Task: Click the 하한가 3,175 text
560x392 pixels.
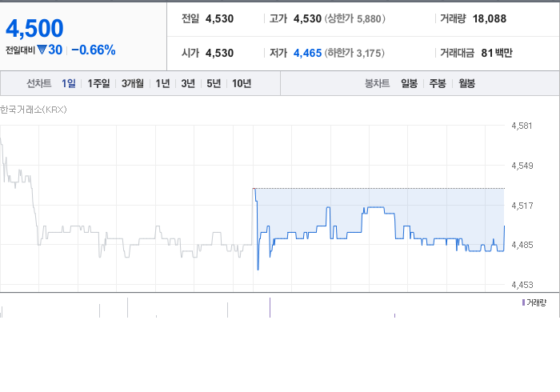Action: 354,53
